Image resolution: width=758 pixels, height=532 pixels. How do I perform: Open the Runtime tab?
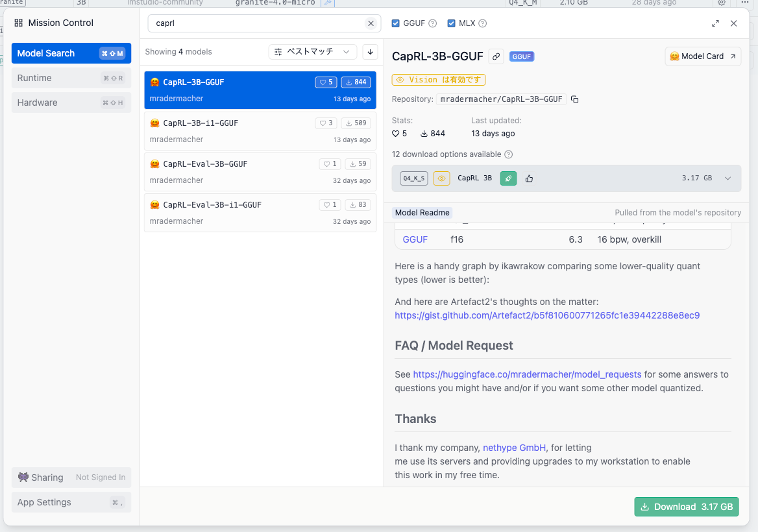71,78
